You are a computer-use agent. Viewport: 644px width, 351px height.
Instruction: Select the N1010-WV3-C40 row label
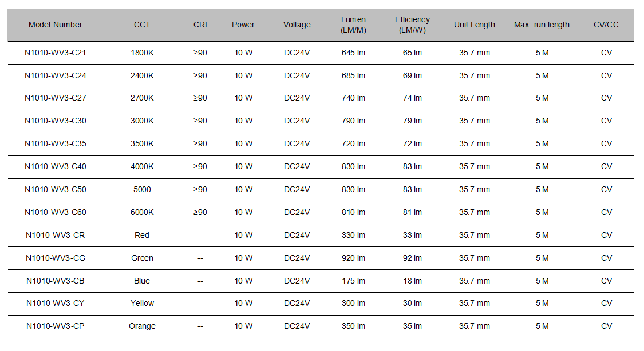56,166
